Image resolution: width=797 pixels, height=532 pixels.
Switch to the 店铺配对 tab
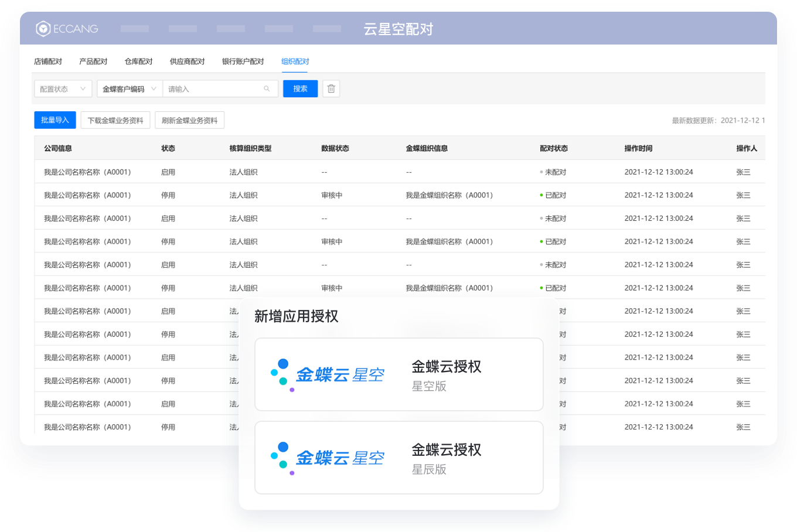[x=48, y=62]
